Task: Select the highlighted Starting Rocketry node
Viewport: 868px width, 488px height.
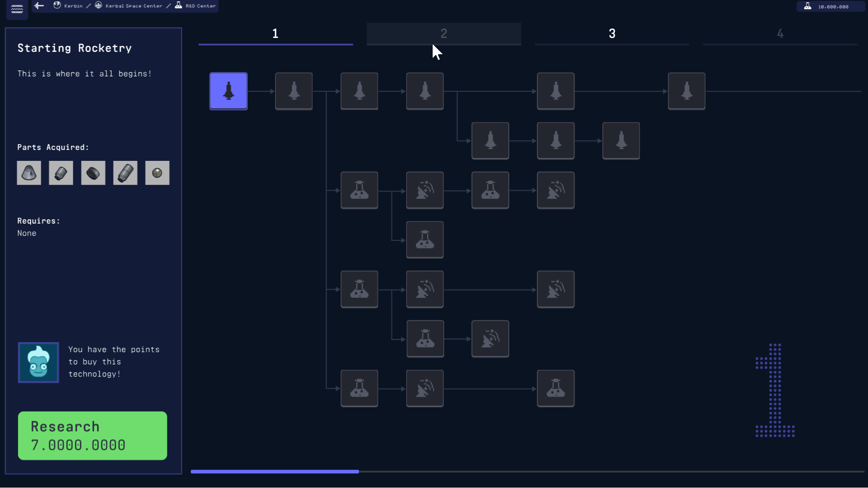Action: (x=228, y=91)
